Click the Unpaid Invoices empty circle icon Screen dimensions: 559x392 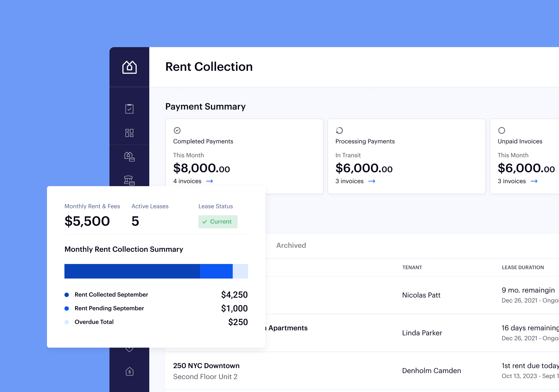(502, 130)
